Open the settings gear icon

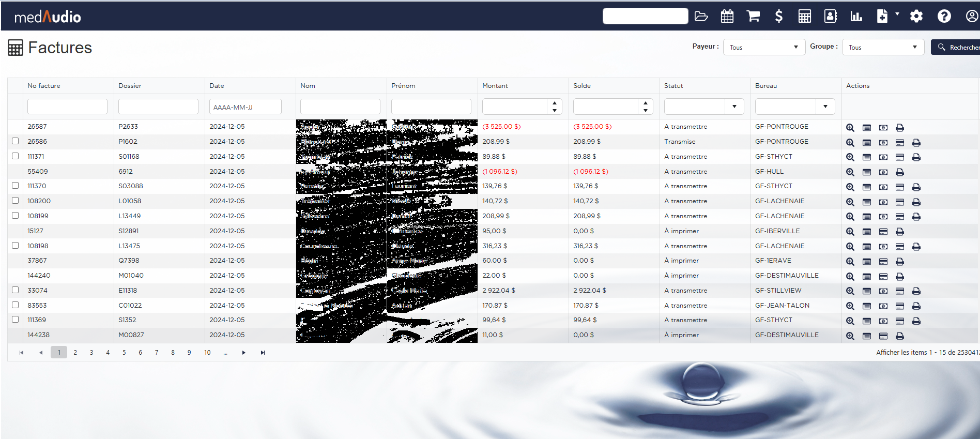click(916, 17)
